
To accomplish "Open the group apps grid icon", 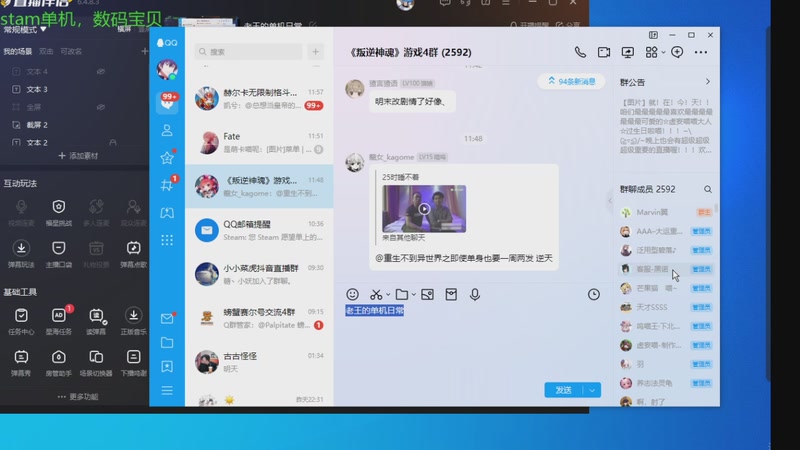I will point(651,52).
